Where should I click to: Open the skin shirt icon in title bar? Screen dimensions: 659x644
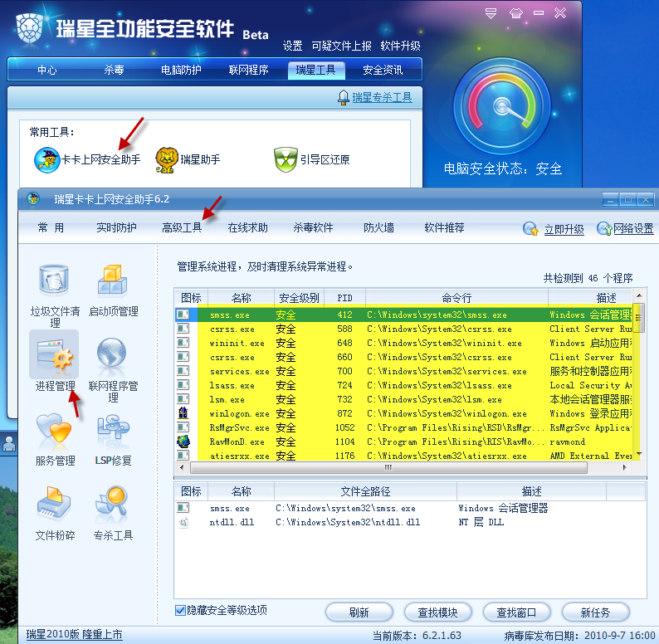click(x=516, y=13)
